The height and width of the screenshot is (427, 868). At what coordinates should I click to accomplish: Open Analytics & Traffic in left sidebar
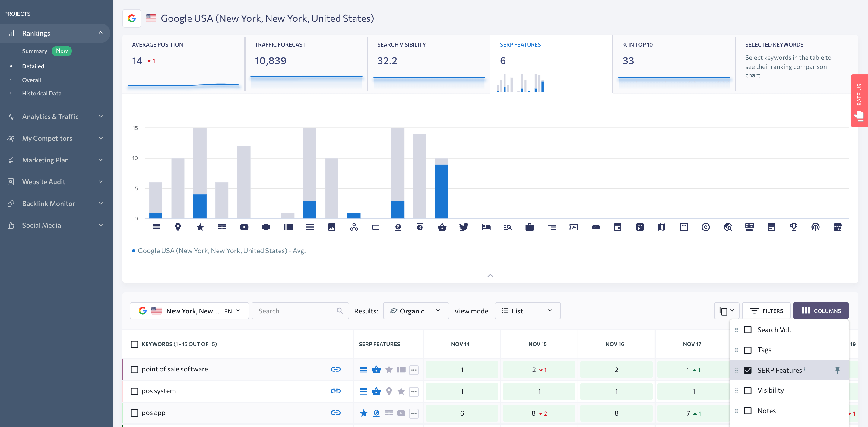click(x=55, y=117)
